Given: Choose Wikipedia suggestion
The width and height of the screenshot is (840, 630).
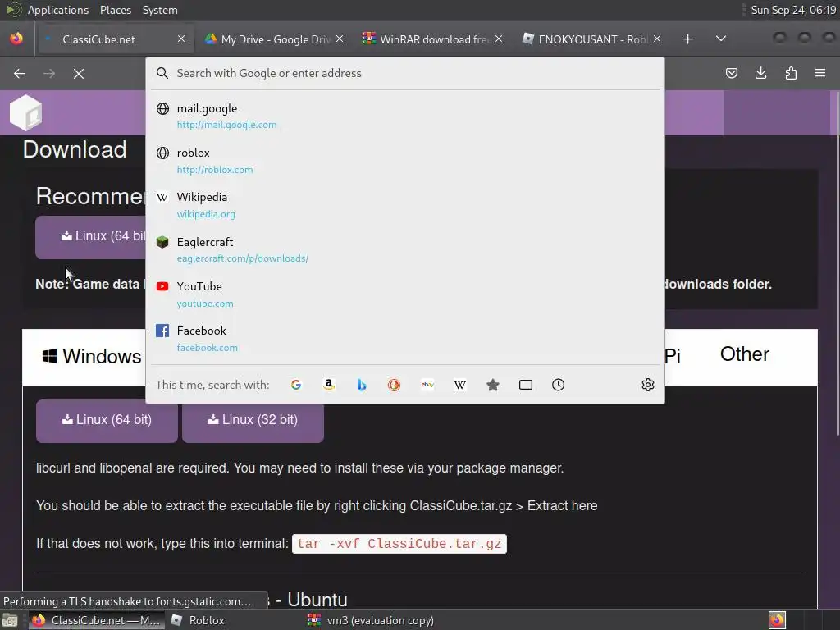Looking at the screenshot, I should (405, 205).
